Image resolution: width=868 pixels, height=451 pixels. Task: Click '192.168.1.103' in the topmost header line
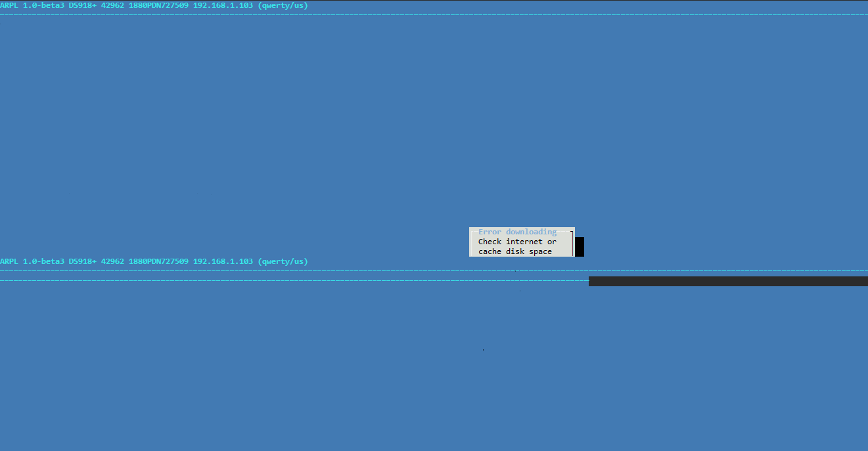223,5
